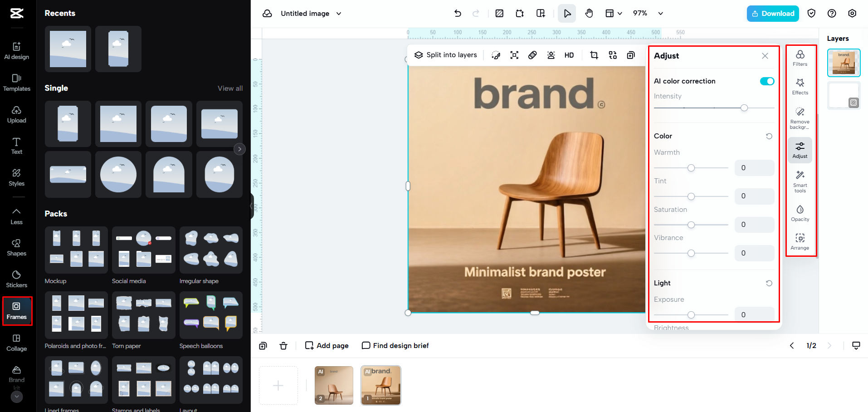The height and width of the screenshot is (412, 868).
Task: Open the help question mark icon
Action: [x=832, y=13]
